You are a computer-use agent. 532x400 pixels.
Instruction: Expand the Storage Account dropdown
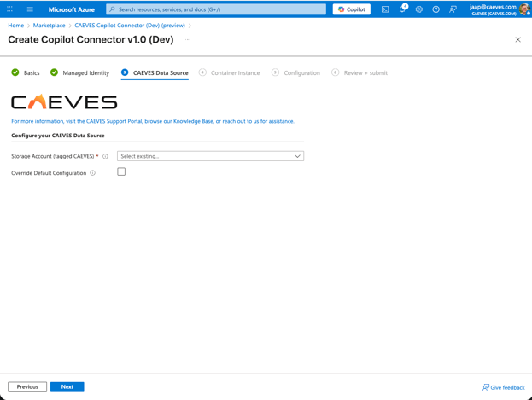[x=210, y=156]
